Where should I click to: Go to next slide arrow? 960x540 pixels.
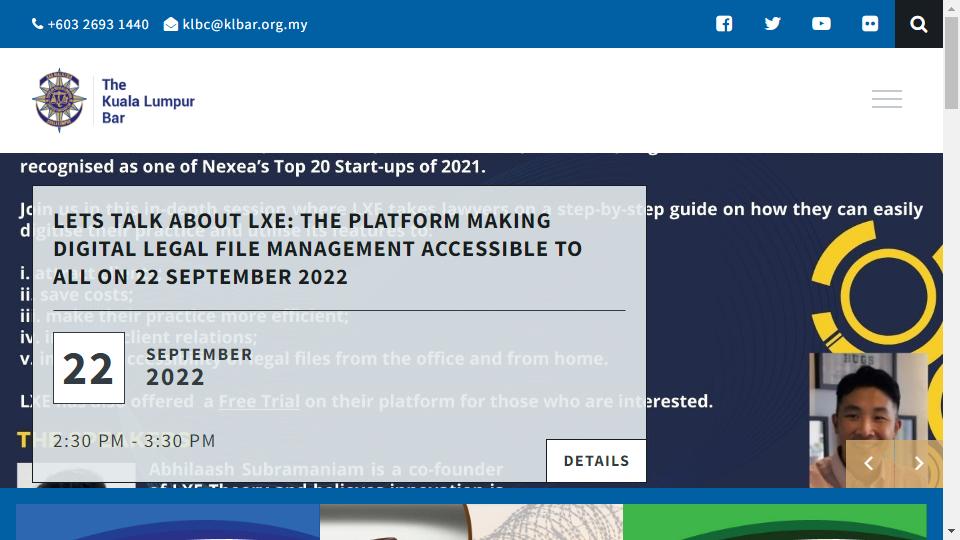tap(918, 463)
